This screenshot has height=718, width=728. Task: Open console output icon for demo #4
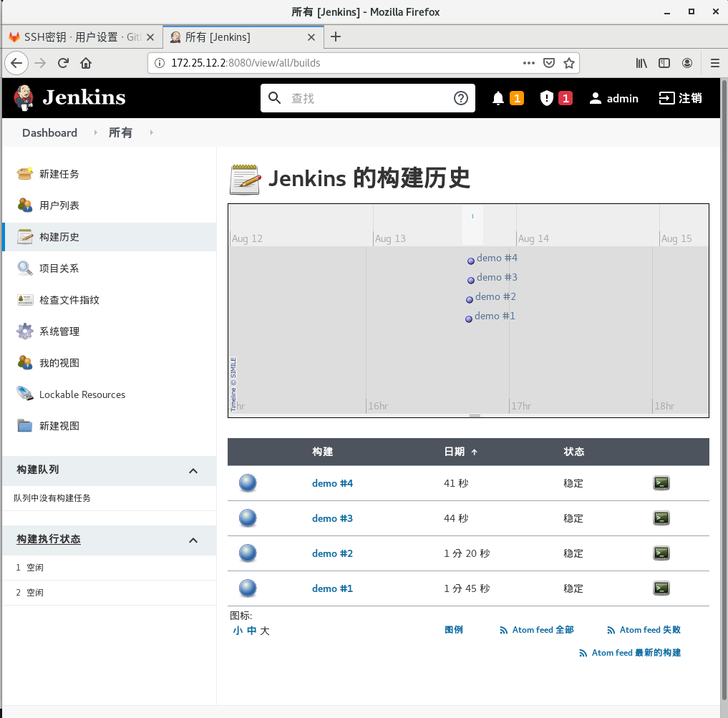point(661,483)
